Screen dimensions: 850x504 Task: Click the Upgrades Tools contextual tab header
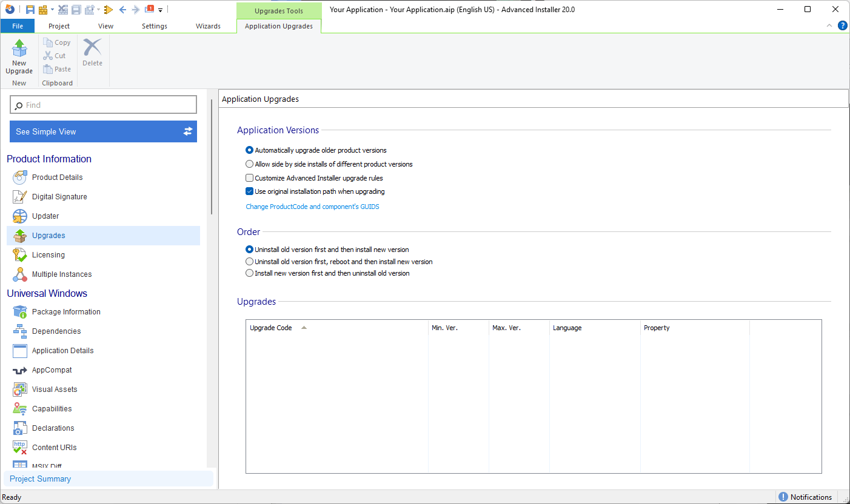[279, 11]
